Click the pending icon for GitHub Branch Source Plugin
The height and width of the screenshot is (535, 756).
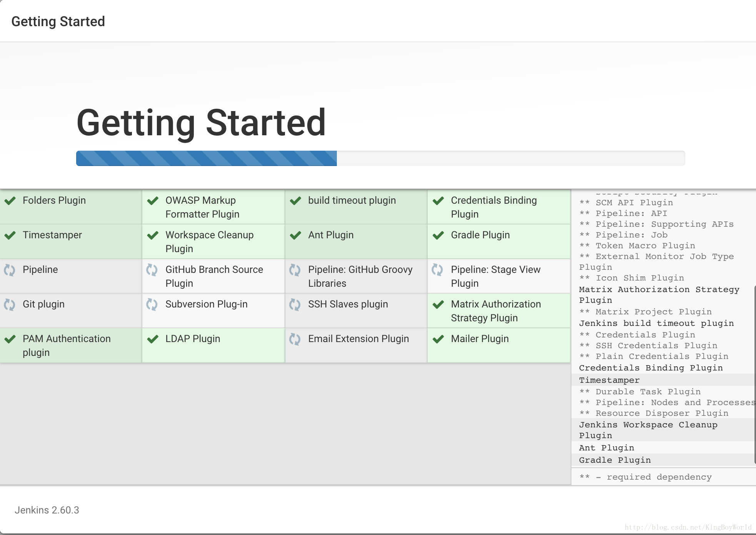pyautogui.click(x=152, y=270)
